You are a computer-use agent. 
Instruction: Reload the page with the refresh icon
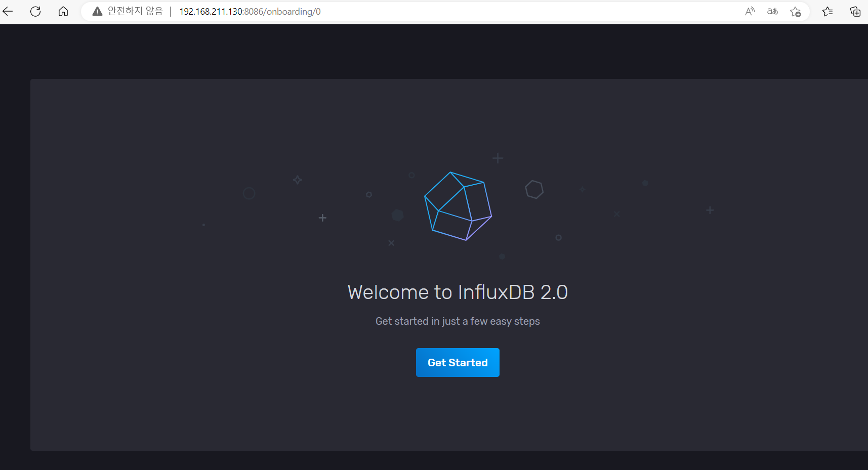pyautogui.click(x=35, y=11)
